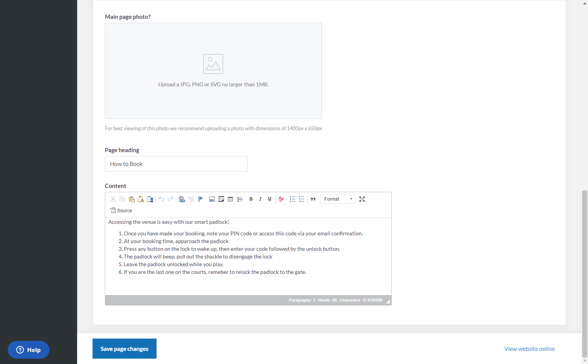This screenshot has width=588, height=364.
Task: Toggle underline formatting
Action: (x=270, y=199)
